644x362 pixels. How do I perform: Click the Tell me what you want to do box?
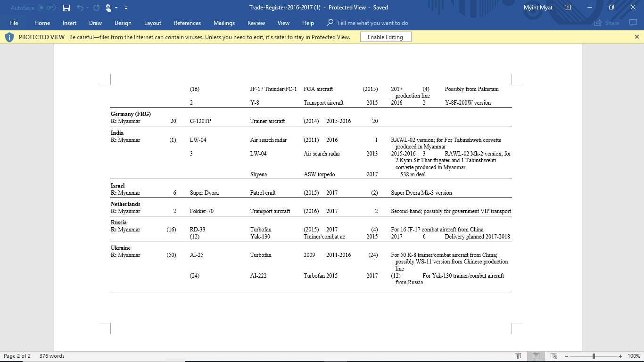(372, 23)
